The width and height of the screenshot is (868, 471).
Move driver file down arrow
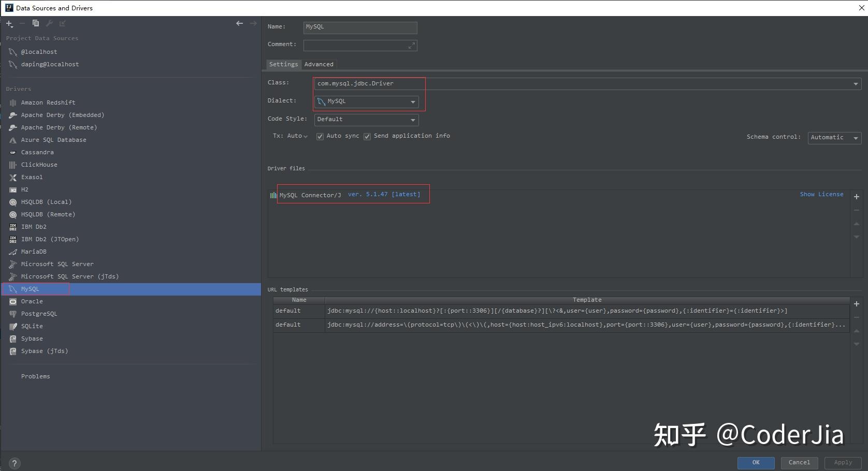pyautogui.click(x=857, y=237)
